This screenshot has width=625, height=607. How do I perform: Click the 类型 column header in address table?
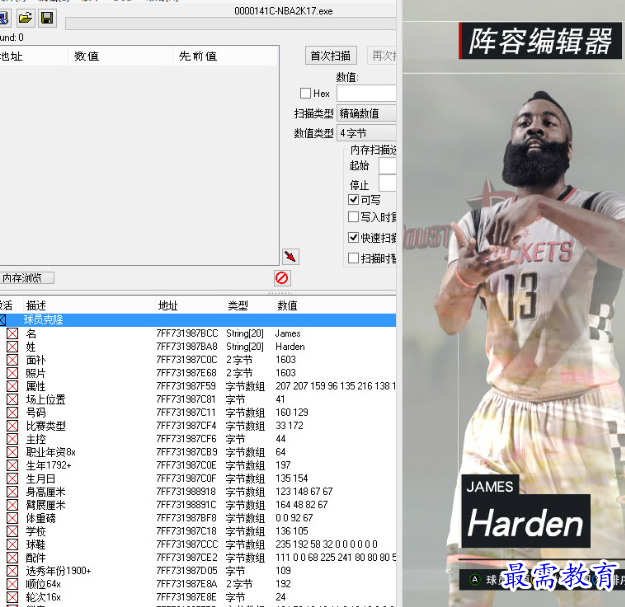point(249,306)
